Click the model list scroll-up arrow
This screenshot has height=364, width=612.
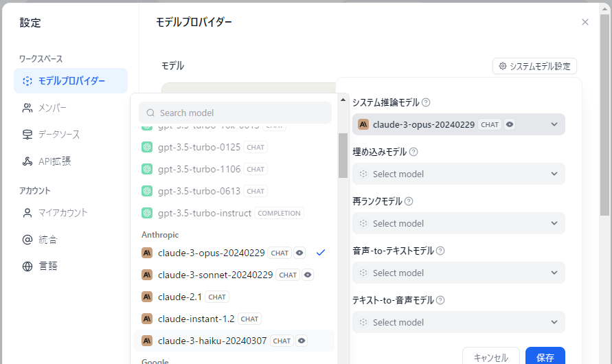coord(343,100)
